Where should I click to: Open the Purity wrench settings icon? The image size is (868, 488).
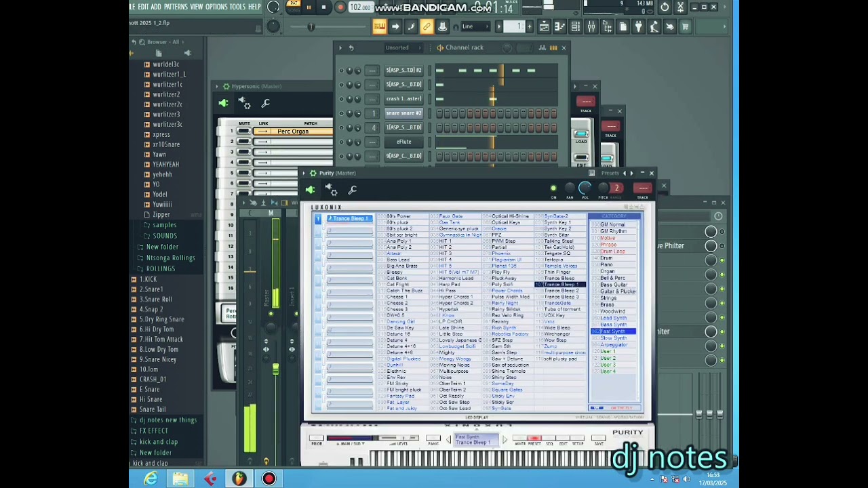pyautogui.click(x=353, y=190)
